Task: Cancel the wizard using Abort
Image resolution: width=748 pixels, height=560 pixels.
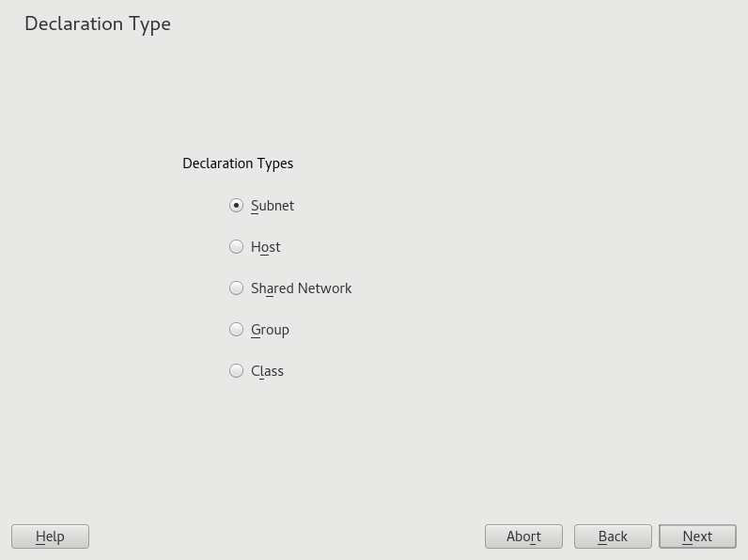Action: pos(523,537)
